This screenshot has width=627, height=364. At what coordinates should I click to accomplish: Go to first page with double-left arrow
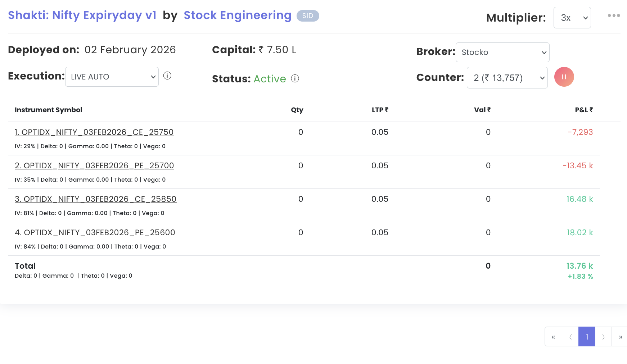[553, 337]
